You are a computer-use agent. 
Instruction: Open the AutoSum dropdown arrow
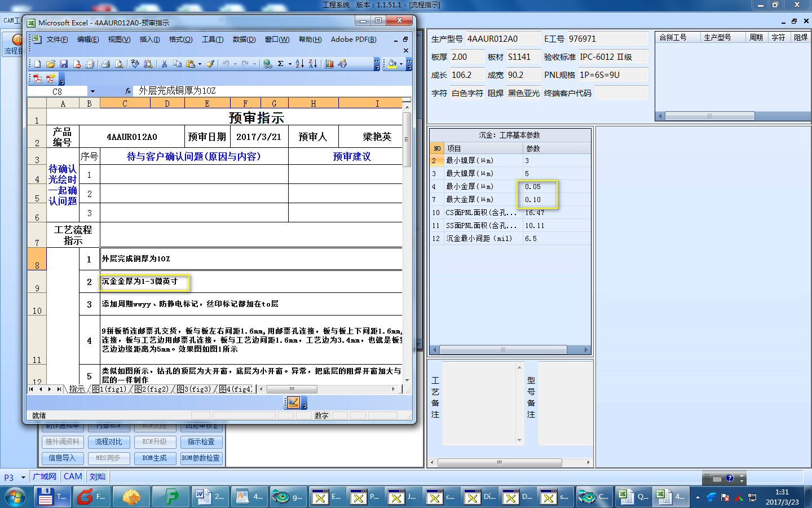(290, 64)
